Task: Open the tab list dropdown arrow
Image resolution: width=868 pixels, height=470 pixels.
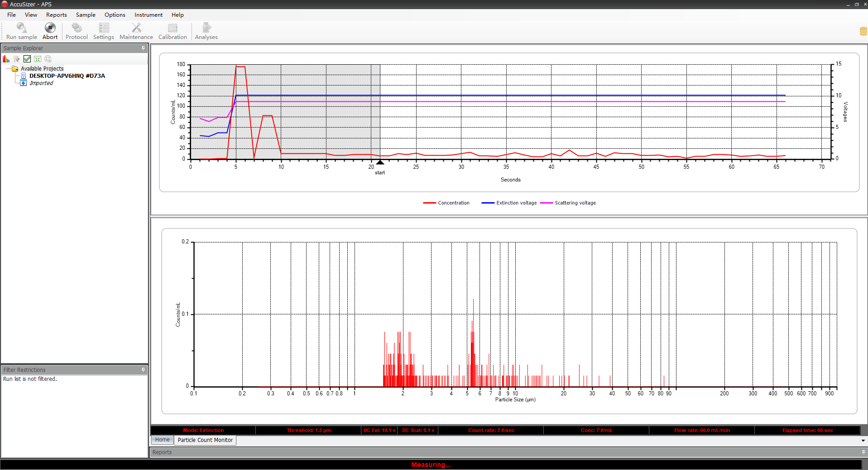Action: pyautogui.click(x=863, y=441)
